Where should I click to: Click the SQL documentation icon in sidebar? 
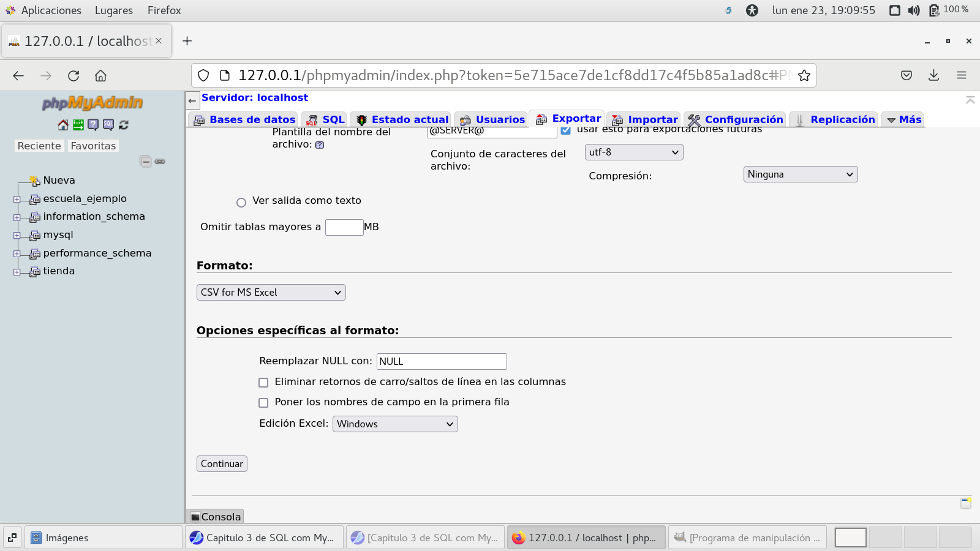coord(108,125)
